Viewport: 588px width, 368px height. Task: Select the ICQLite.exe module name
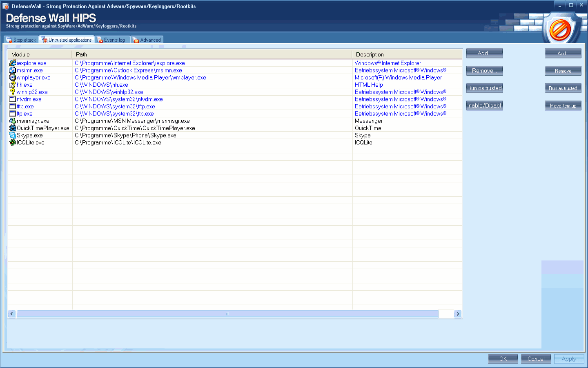pyautogui.click(x=31, y=143)
